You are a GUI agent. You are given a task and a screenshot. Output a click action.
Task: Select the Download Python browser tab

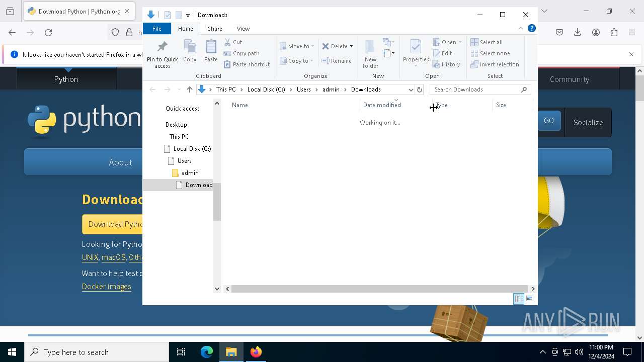(x=79, y=11)
